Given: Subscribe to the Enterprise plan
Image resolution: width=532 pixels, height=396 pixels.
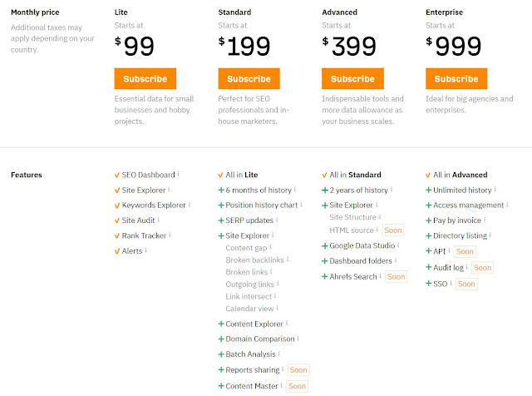Looking at the screenshot, I should click(x=456, y=78).
